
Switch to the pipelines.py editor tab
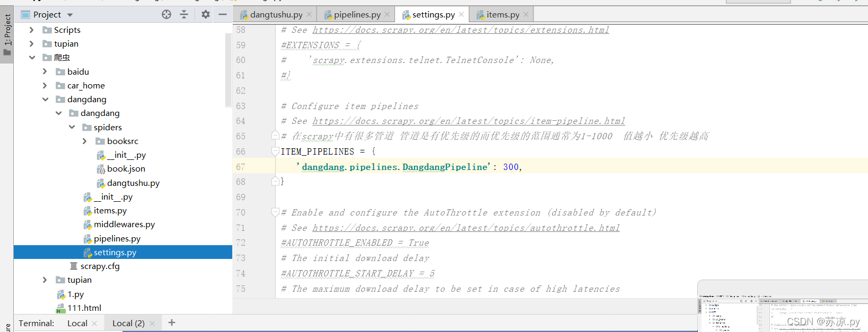(352, 14)
